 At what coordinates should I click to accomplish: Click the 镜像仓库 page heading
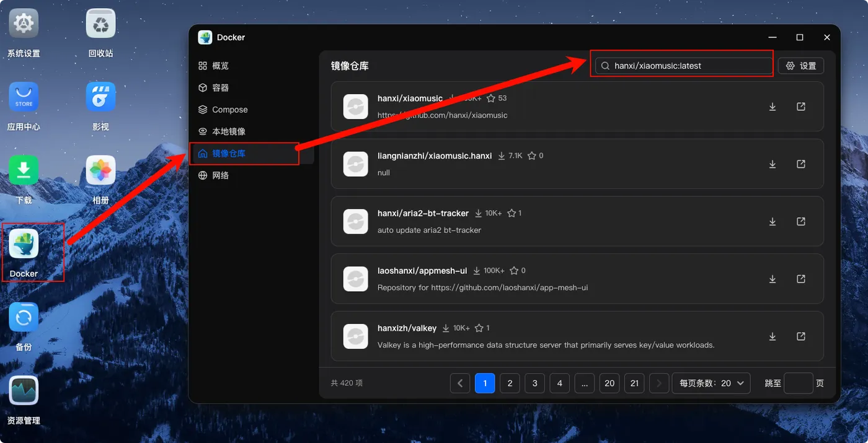350,66
